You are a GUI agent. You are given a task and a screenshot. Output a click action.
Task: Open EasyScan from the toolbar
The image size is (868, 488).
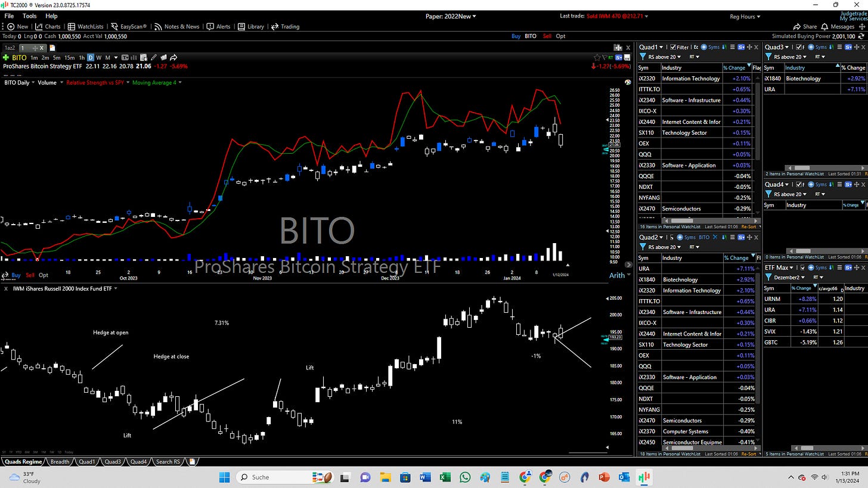pos(129,26)
